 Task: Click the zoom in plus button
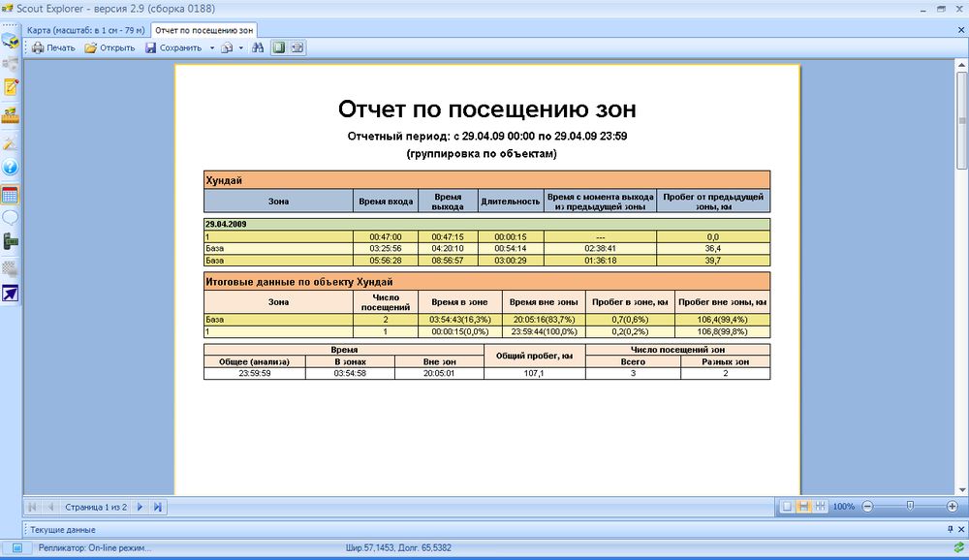click(x=953, y=506)
